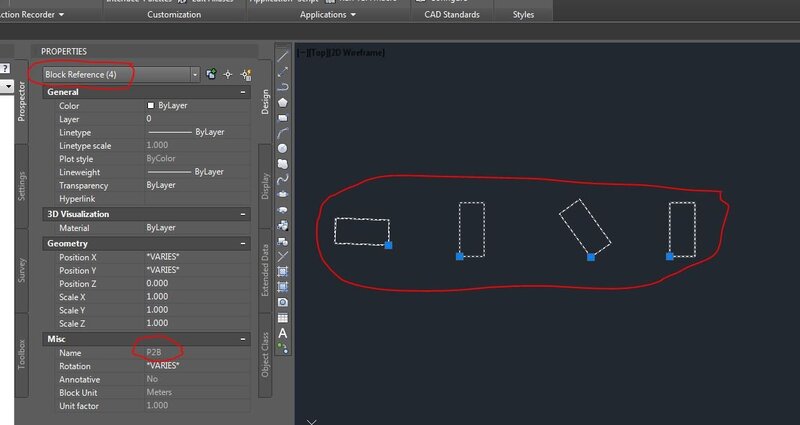Image resolution: width=800 pixels, height=425 pixels.
Task: Collapse the 3D Visualization section
Action: [x=242, y=214]
